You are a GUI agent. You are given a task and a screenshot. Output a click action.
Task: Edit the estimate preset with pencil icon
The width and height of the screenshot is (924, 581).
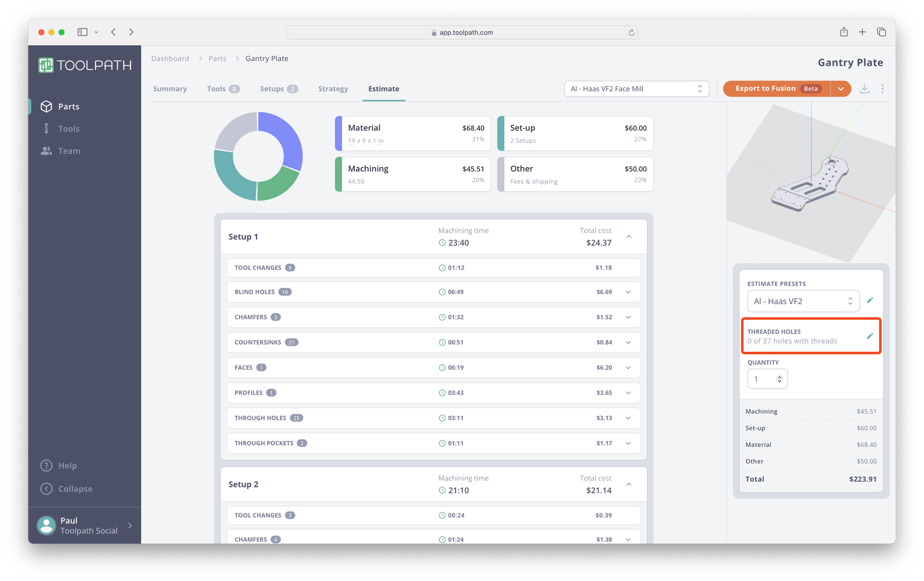coord(870,300)
